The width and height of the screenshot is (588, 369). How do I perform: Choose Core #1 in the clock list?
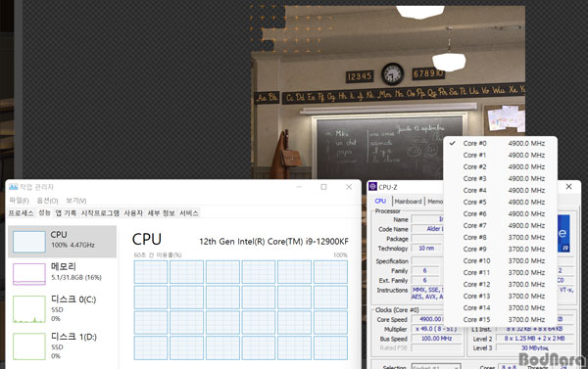pyautogui.click(x=500, y=155)
